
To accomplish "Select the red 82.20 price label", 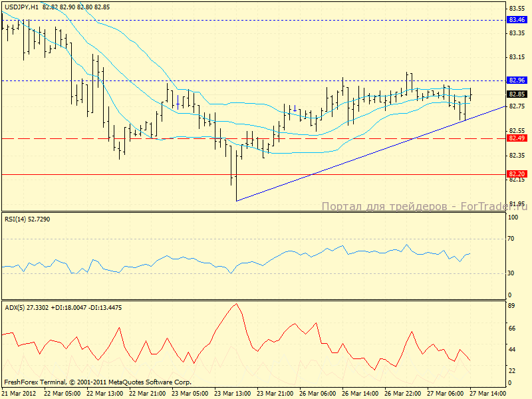I will pyautogui.click(x=517, y=174).
